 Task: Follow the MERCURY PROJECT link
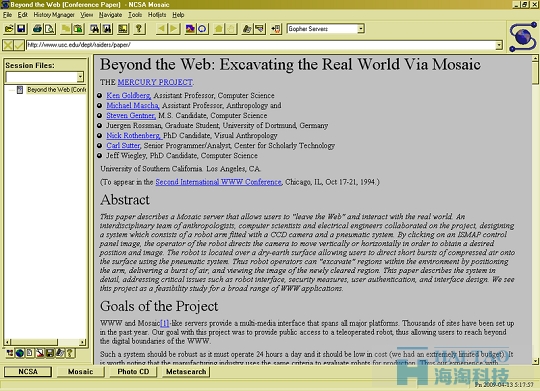point(155,82)
